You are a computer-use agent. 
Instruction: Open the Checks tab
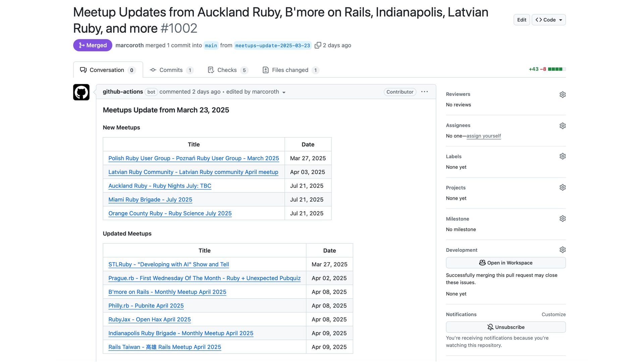click(x=227, y=70)
